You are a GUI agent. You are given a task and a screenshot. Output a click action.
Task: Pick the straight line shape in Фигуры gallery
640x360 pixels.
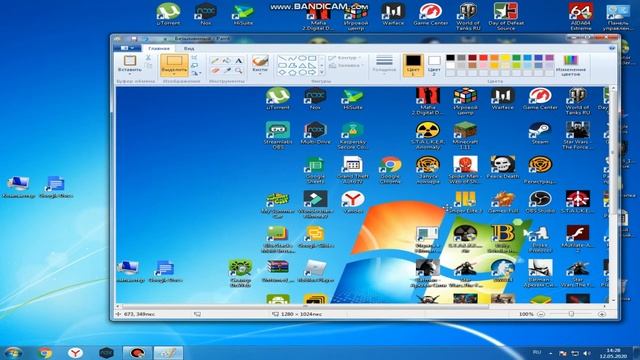coord(282,59)
